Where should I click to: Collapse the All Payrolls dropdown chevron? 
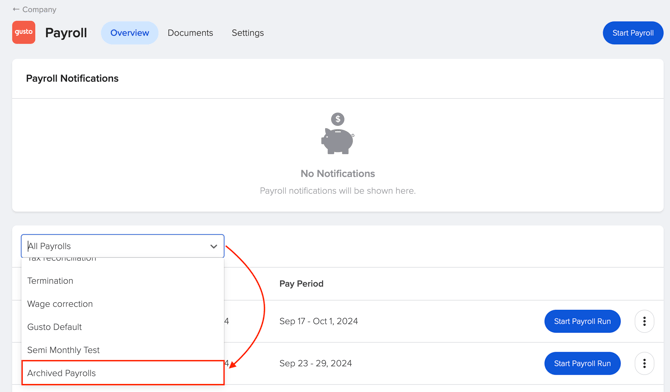(x=214, y=246)
